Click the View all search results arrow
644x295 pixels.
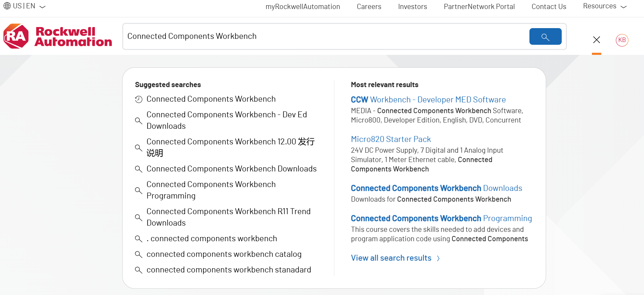click(x=438, y=258)
